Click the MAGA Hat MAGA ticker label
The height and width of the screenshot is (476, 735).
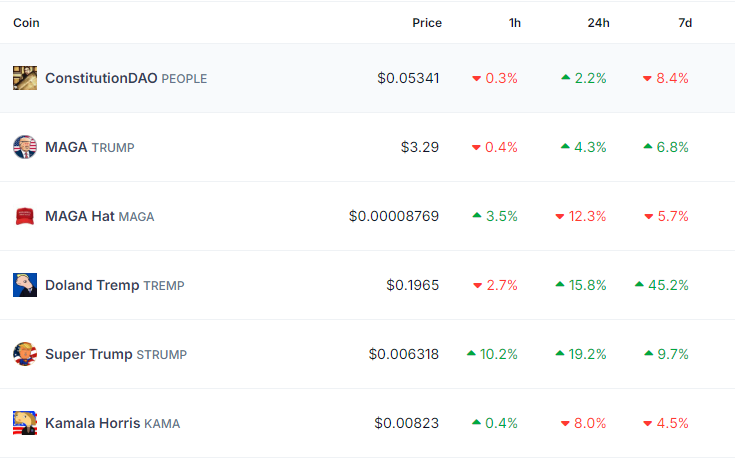coord(136,216)
